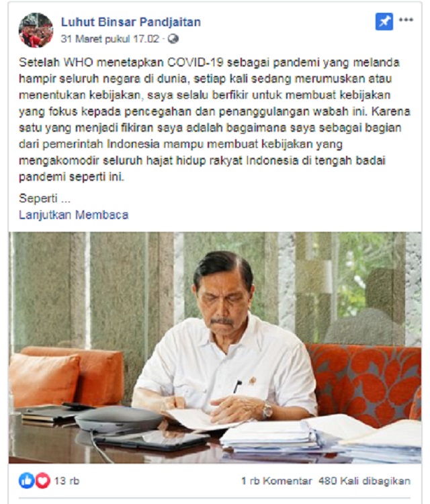The height and width of the screenshot is (504, 430).
Task: Click the orange sofa area in photo
Action: point(365,381)
